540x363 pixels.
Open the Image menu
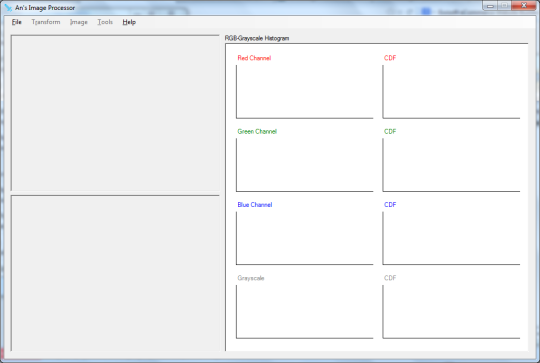click(79, 22)
